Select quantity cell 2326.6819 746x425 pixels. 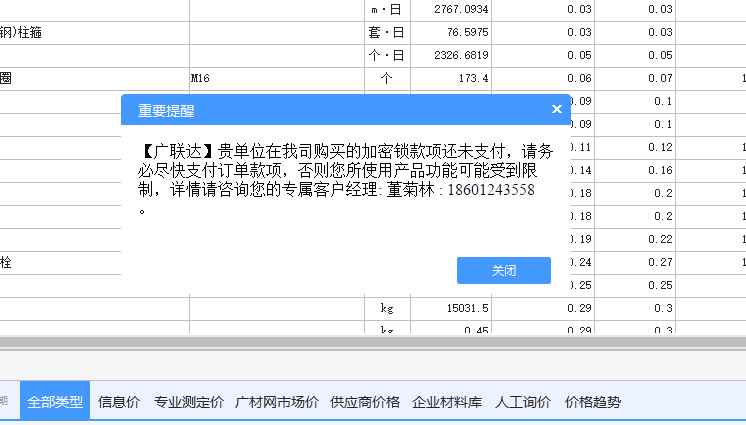pos(451,55)
